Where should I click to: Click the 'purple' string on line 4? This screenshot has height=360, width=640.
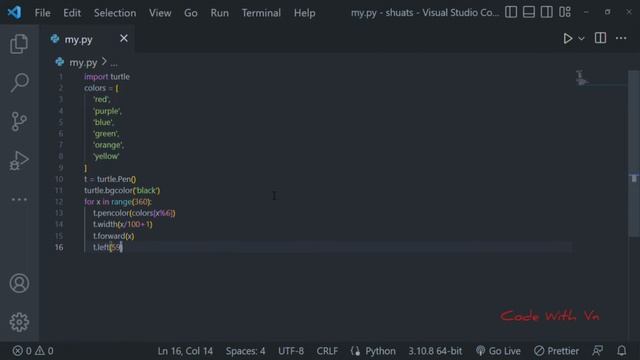click(107, 111)
